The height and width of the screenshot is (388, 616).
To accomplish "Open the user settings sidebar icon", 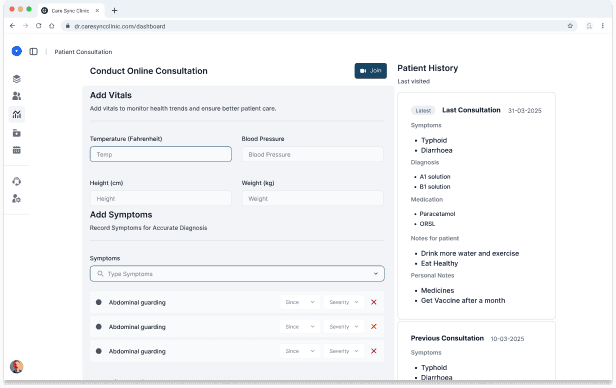I will pyautogui.click(x=16, y=199).
